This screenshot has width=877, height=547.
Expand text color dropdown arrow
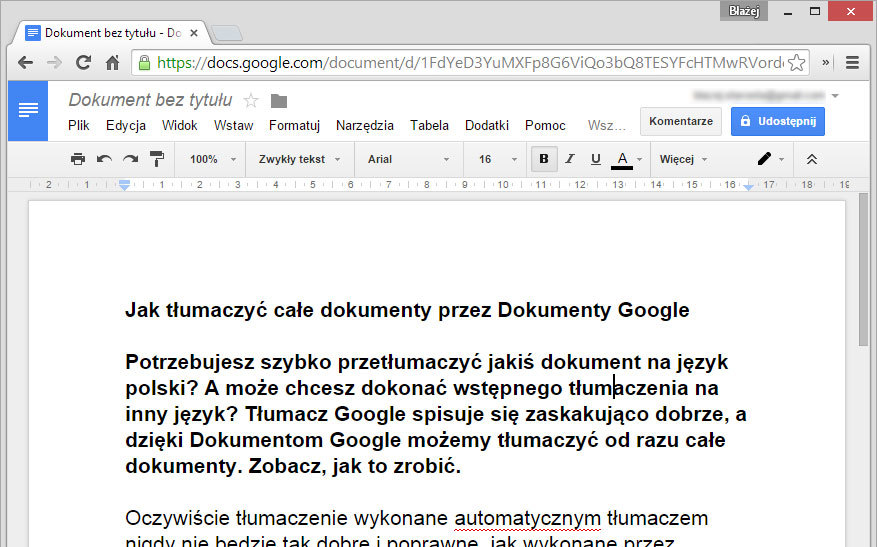click(640, 159)
